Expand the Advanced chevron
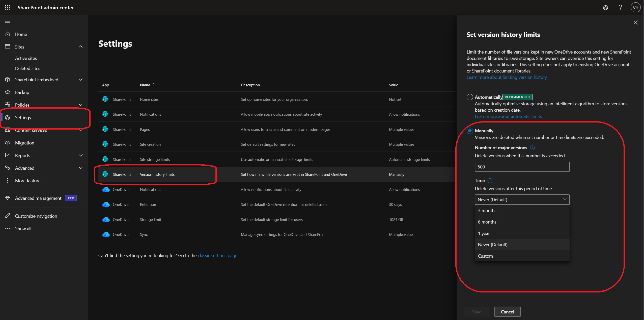644x320 pixels. coord(81,168)
